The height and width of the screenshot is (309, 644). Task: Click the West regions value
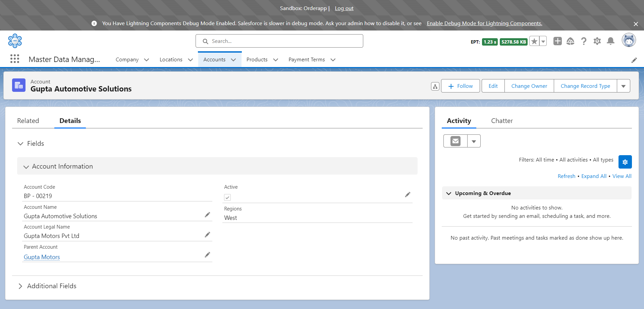(x=230, y=218)
